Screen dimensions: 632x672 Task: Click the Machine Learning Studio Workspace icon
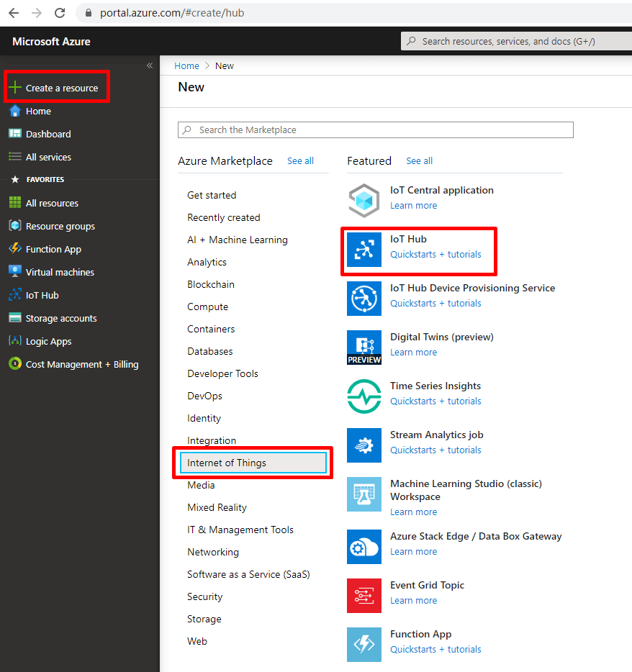(x=364, y=494)
